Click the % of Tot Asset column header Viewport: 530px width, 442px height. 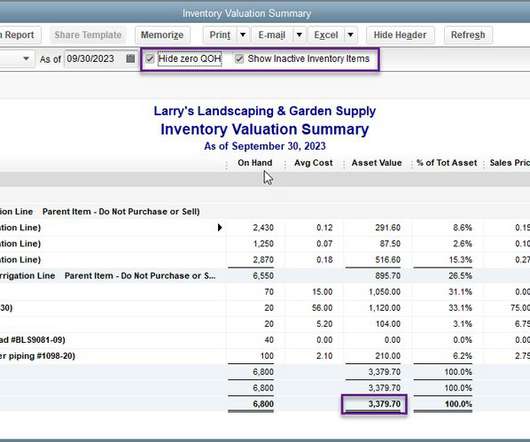point(447,163)
